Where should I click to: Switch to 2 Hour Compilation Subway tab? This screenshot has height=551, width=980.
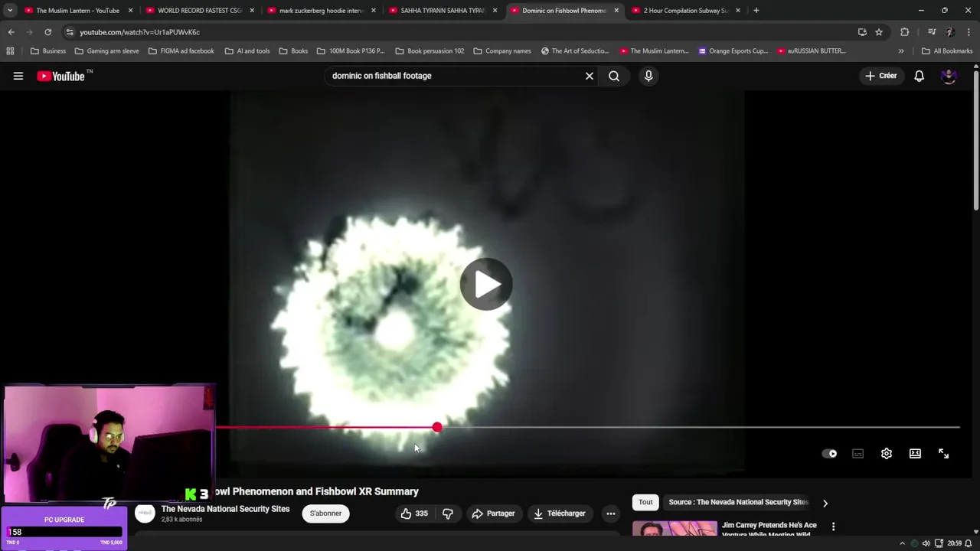685,11
